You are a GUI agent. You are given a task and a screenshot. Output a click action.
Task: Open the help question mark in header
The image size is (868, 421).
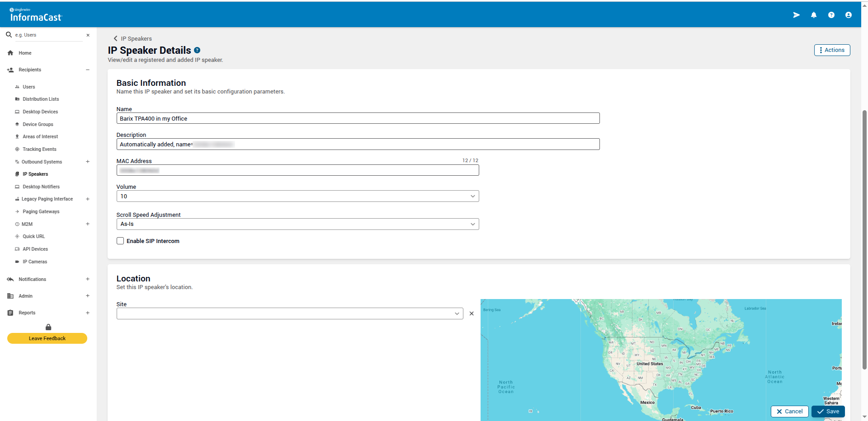(831, 15)
